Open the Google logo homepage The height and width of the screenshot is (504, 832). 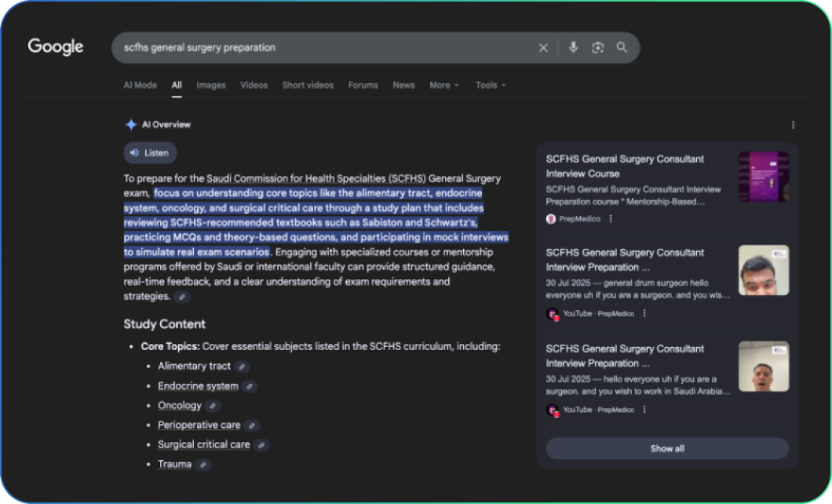(x=56, y=46)
